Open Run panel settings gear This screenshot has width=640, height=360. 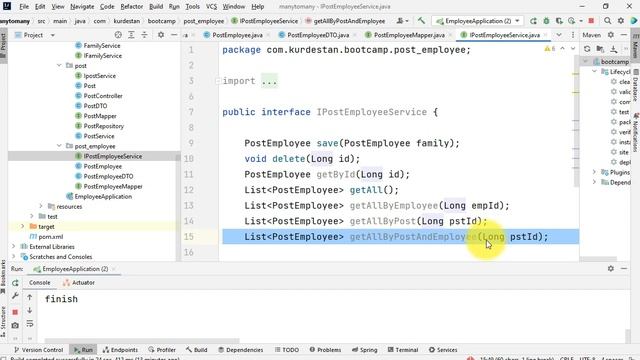point(611,269)
